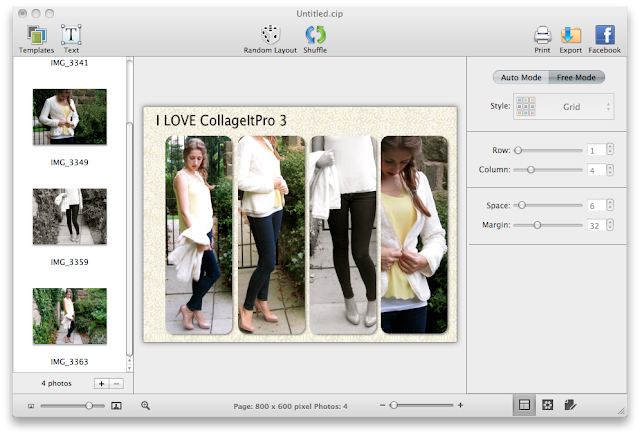Zoom out with the minus icon
640x436 pixels.
click(382, 405)
